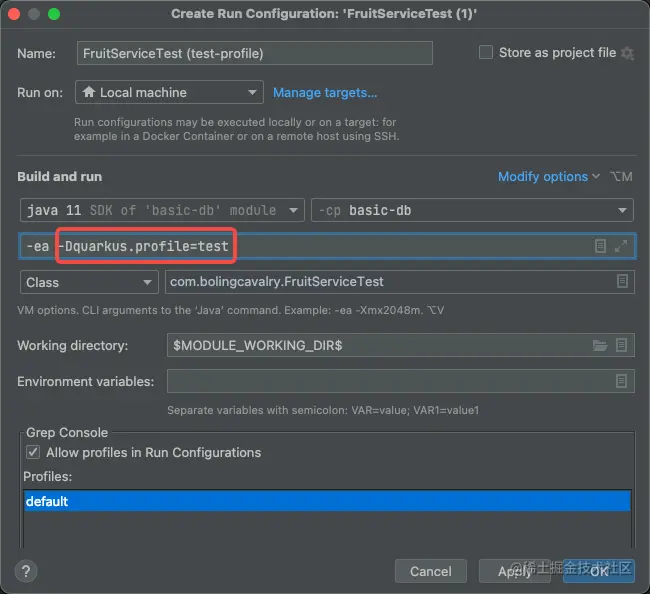Click the Working directory input field
650x594 pixels.
pos(400,345)
